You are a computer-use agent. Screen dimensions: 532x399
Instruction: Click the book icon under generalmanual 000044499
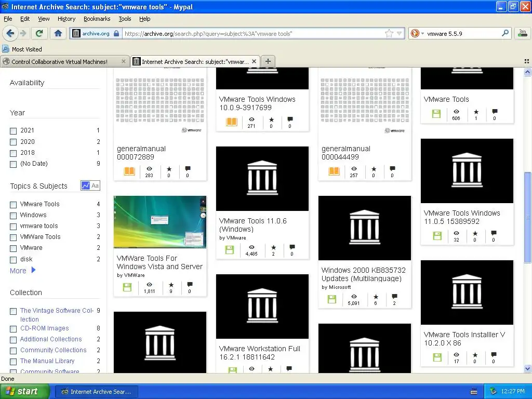(334, 171)
